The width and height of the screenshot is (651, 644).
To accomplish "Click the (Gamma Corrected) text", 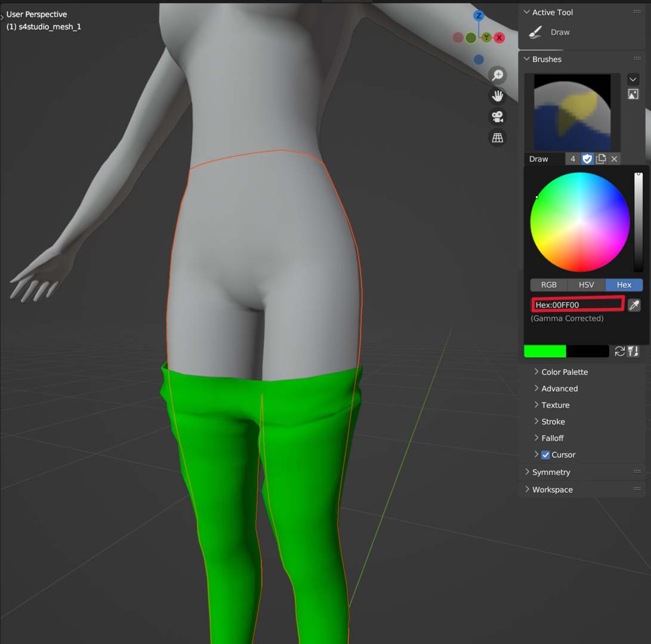I will click(x=567, y=318).
